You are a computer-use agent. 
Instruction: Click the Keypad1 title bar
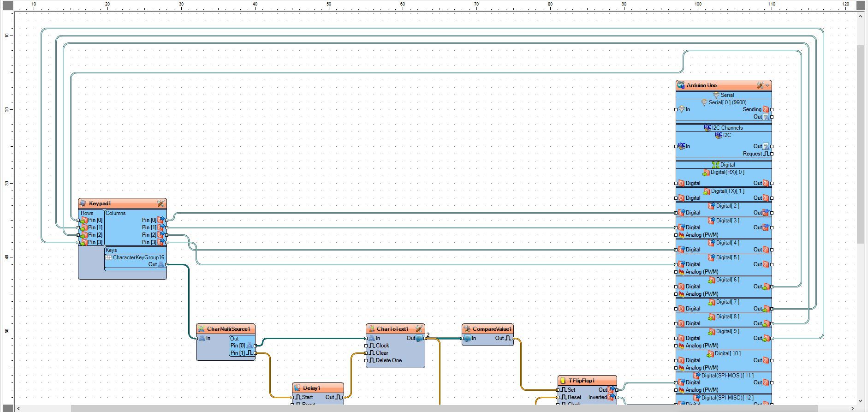click(x=122, y=203)
